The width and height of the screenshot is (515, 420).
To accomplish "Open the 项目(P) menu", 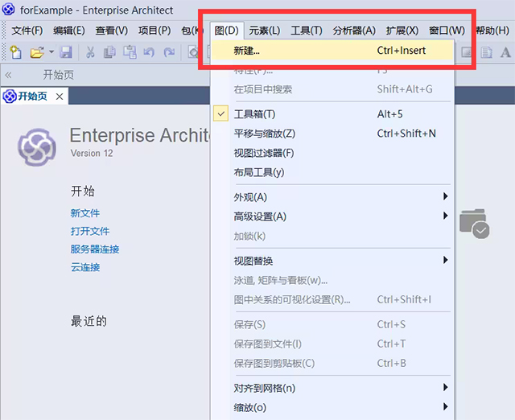I will pos(154,31).
